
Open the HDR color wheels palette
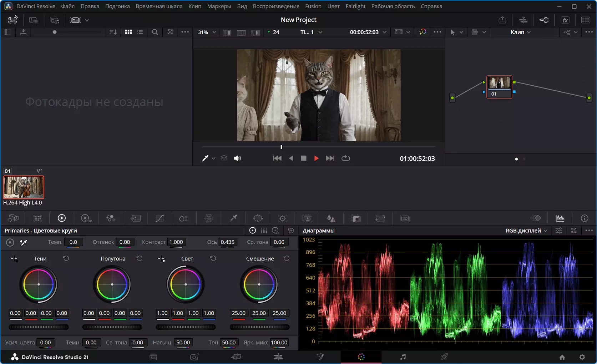(x=86, y=218)
